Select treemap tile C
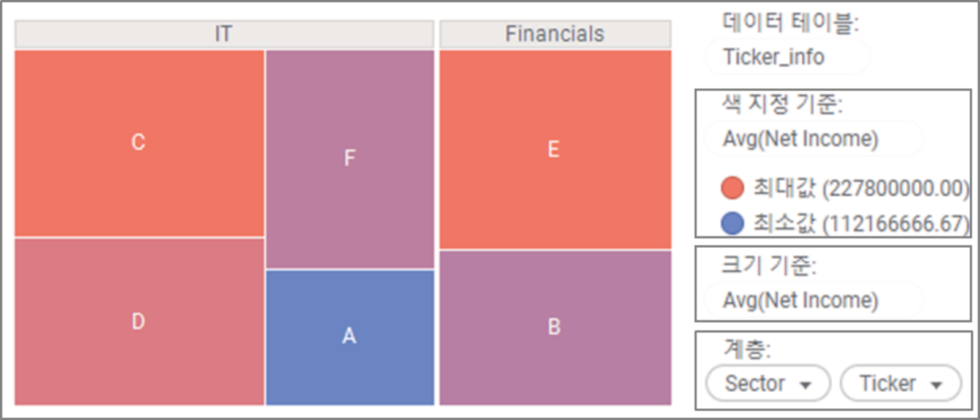 point(139,143)
